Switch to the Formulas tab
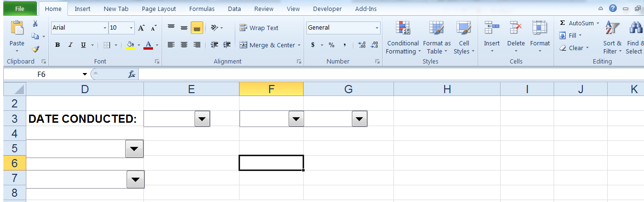644x202 pixels. pos(202,9)
